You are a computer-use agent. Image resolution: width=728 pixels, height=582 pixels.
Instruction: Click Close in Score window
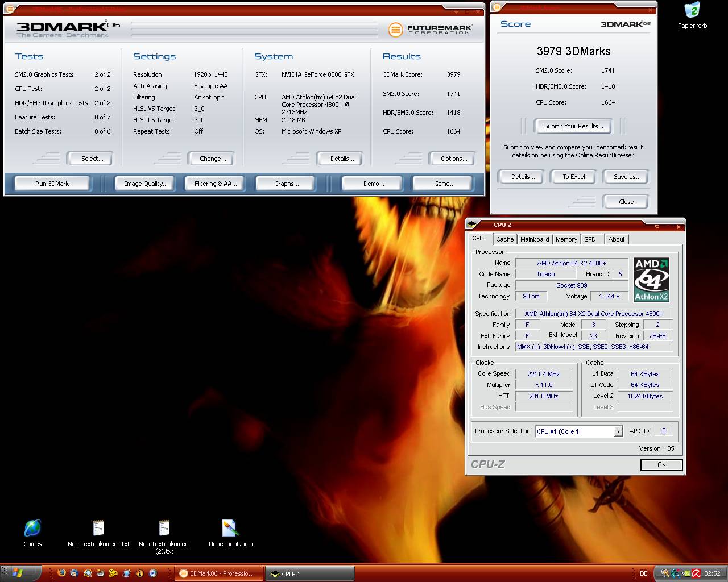[626, 202]
